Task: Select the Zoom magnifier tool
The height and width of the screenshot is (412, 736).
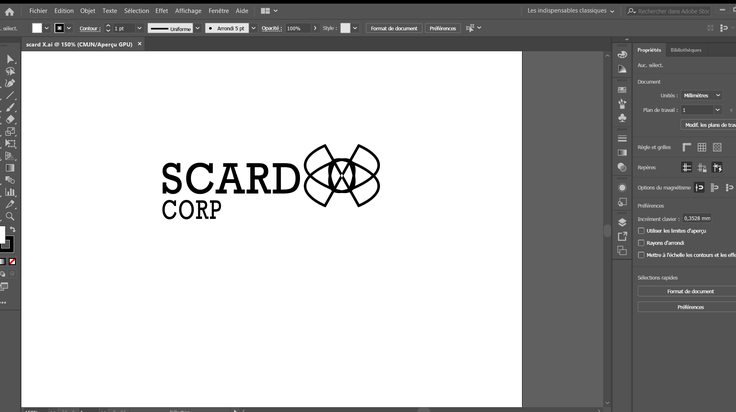Action: tap(10, 216)
